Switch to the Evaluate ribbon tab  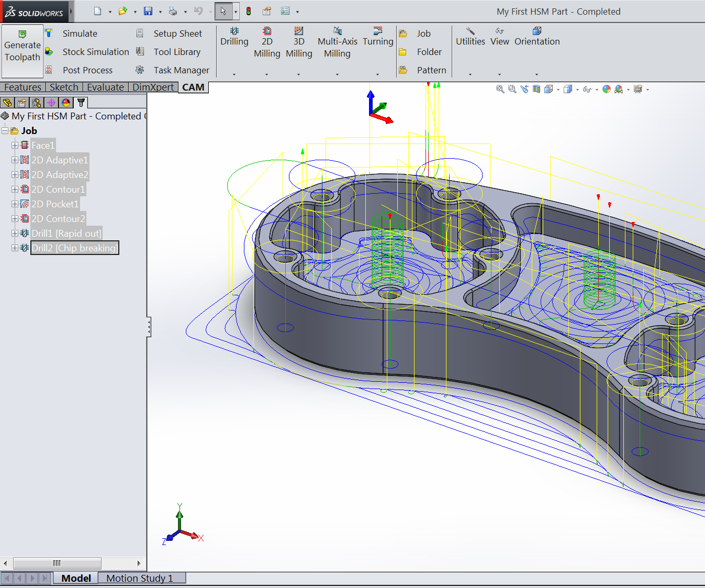tap(105, 87)
